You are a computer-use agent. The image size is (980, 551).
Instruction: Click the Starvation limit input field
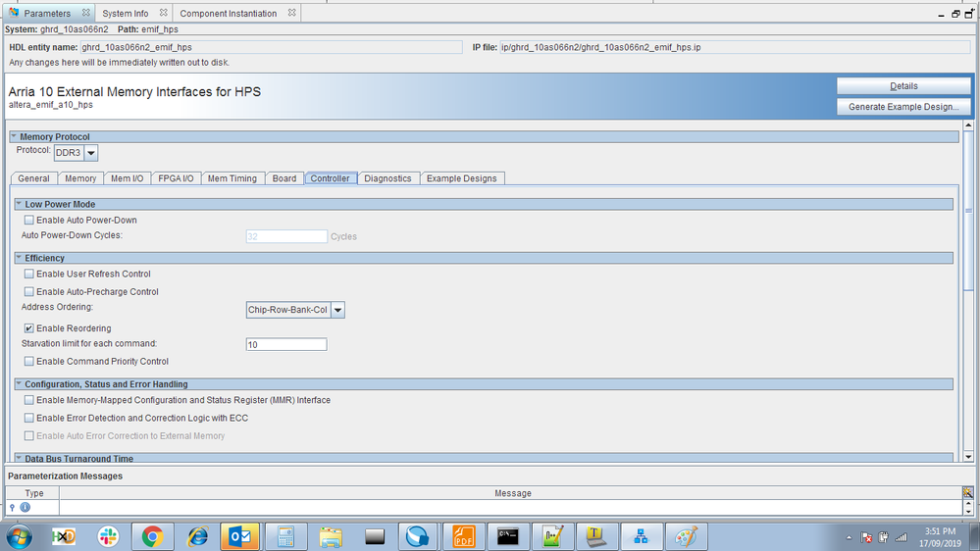(286, 344)
